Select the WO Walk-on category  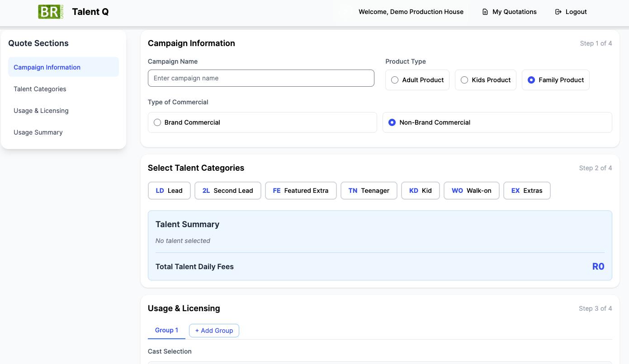pyautogui.click(x=471, y=191)
